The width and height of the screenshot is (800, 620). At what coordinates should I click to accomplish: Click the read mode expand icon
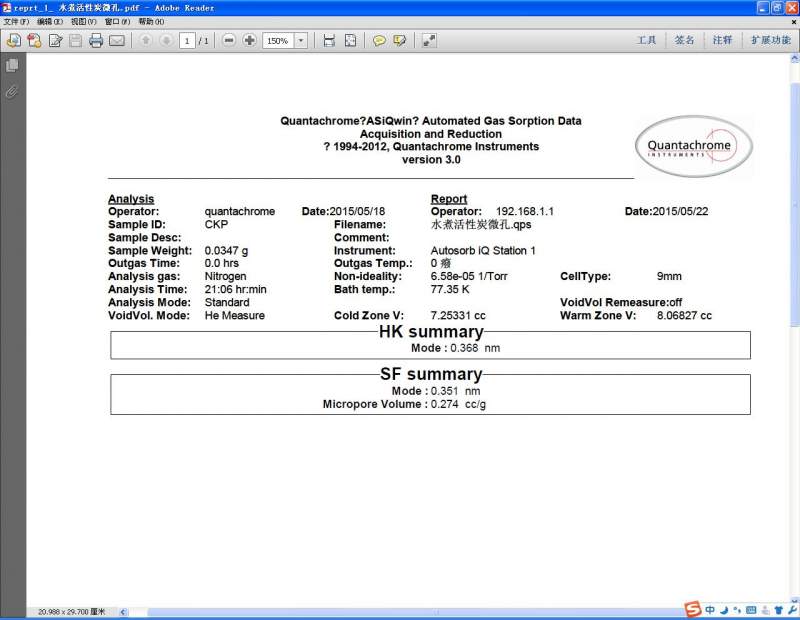pyautogui.click(x=429, y=40)
